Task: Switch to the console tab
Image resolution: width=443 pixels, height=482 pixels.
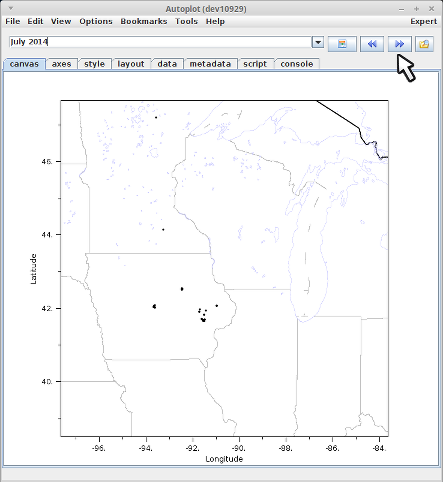Action: tap(297, 64)
